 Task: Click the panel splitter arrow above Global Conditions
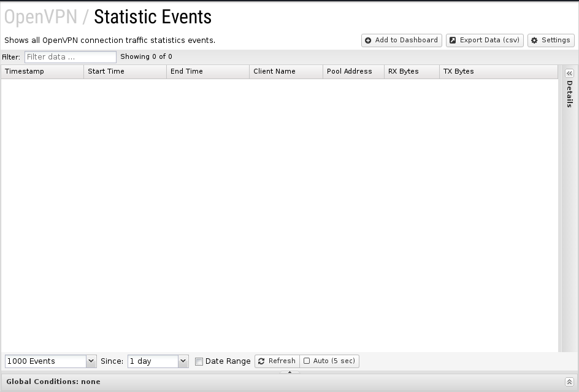[289, 372]
